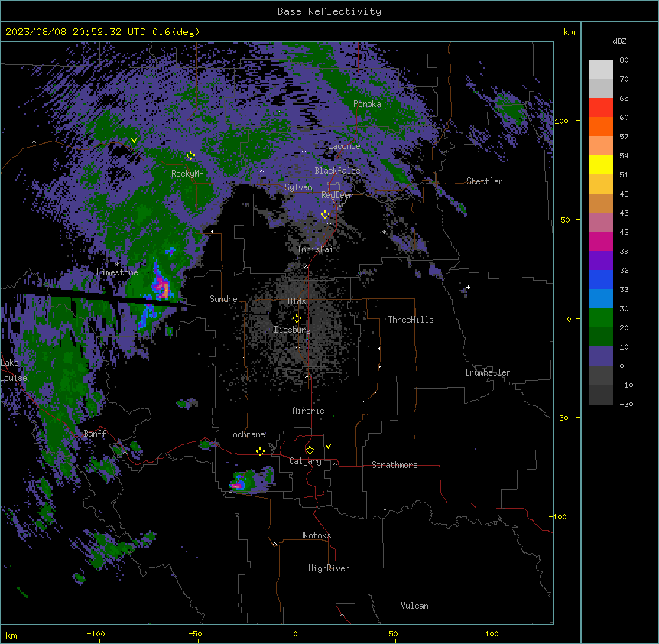Image resolution: width=659 pixels, height=644 pixels.
Task: Click the white plus marker west of Drumheller
Action: (x=468, y=288)
